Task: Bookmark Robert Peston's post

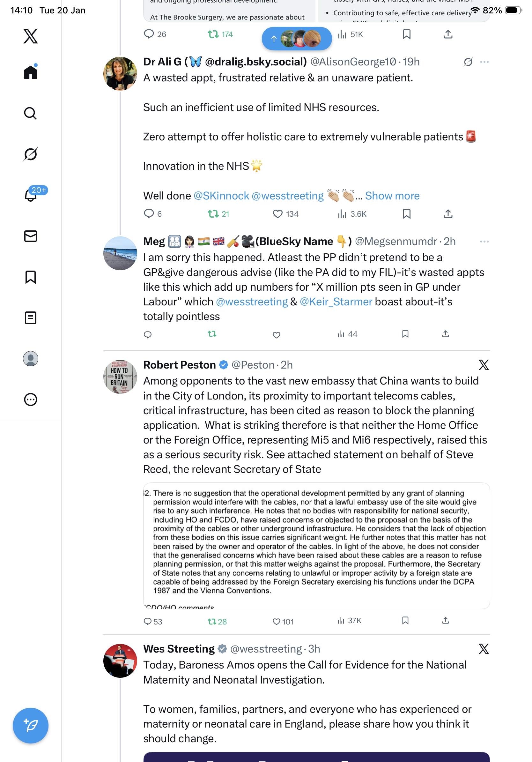Action: [405, 621]
